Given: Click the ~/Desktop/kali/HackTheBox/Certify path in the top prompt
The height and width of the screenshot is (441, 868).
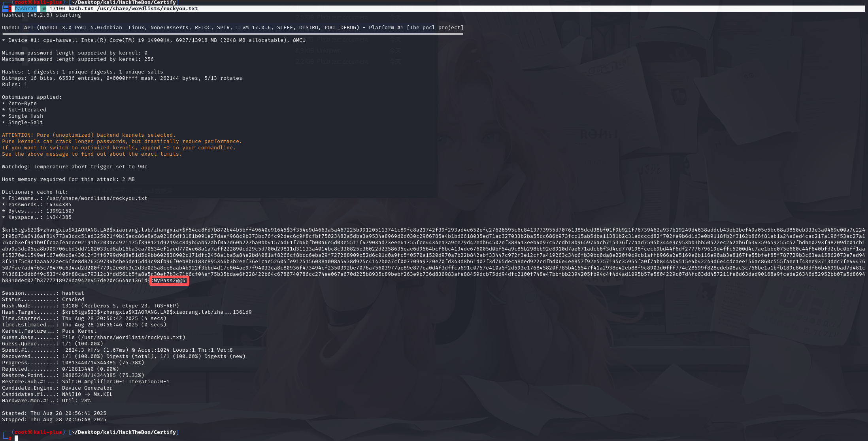Looking at the screenshot, I should 123,2.
